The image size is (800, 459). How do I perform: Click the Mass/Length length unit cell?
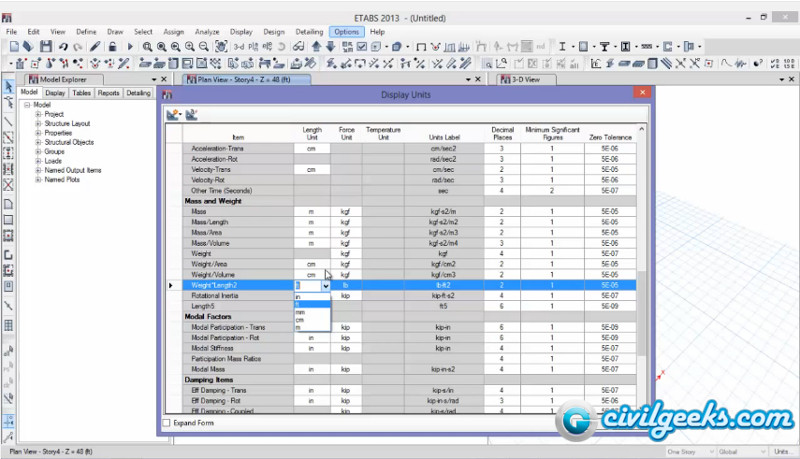[x=312, y=222]
